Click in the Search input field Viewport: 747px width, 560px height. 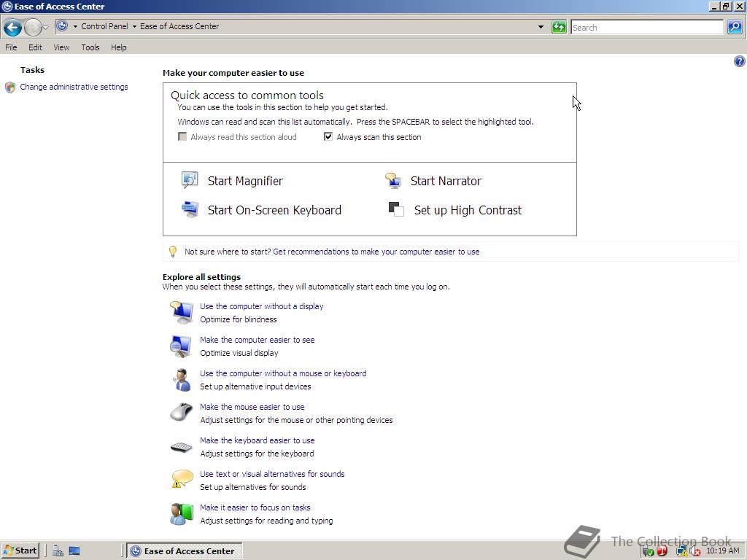pos(647,27)
